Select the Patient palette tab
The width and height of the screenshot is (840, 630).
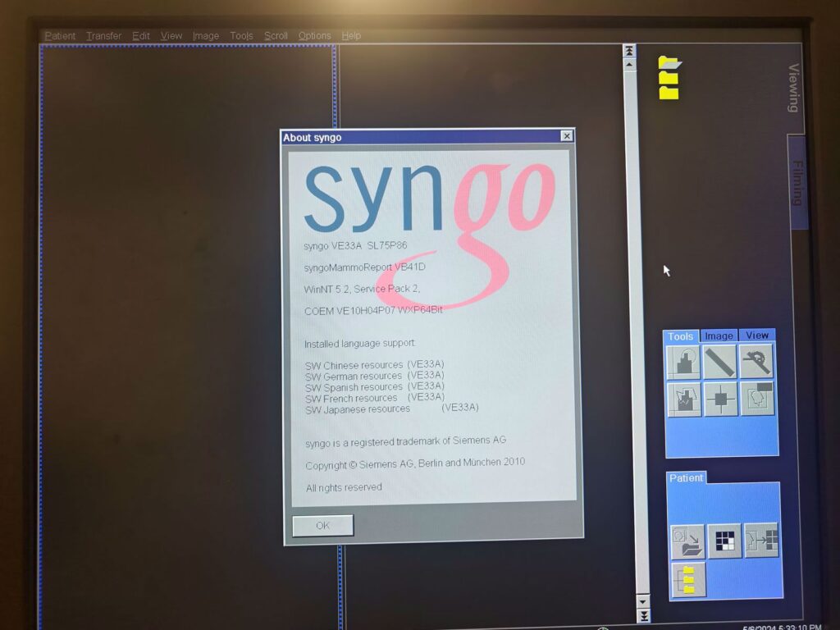(x=686, y=478)
